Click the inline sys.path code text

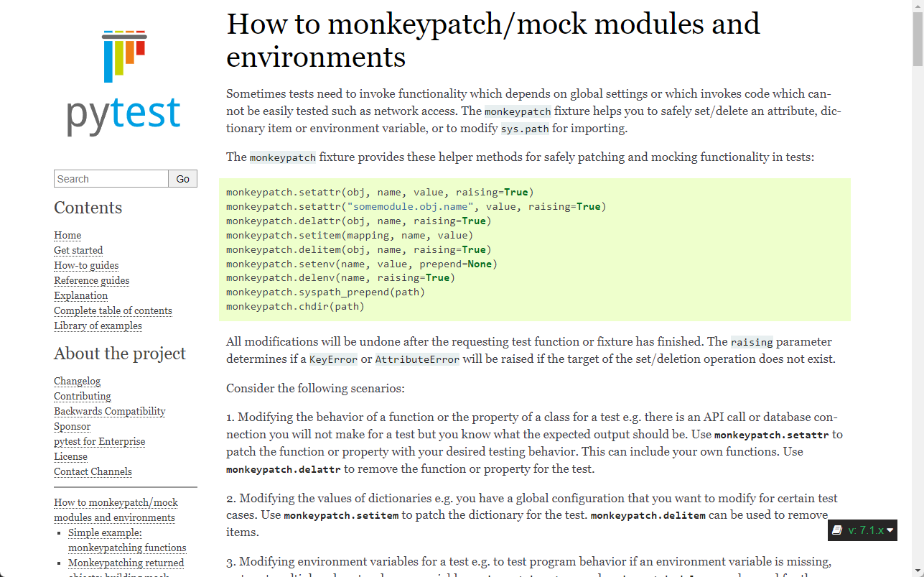point(526,129)
